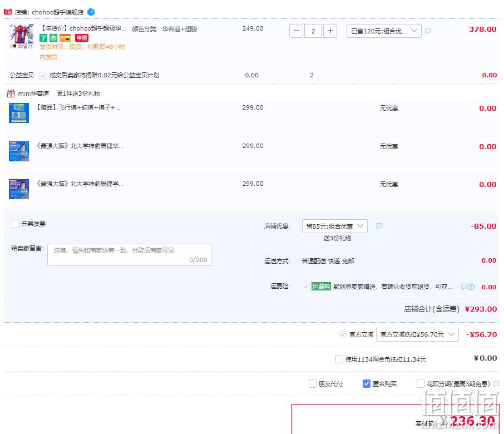504x434 pixels.
Task: Open comment icon beside 已省120元 dropdown
Action: click(x=428, y=31)
